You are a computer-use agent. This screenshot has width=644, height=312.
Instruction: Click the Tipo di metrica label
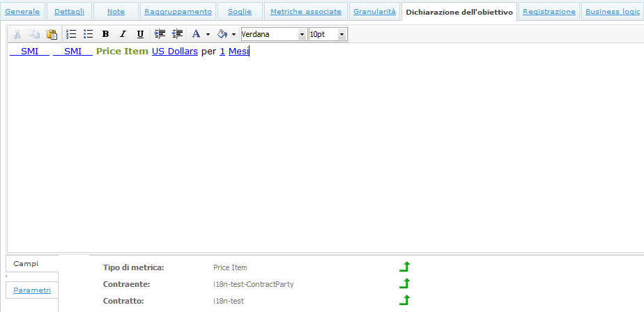coord(134,267)
